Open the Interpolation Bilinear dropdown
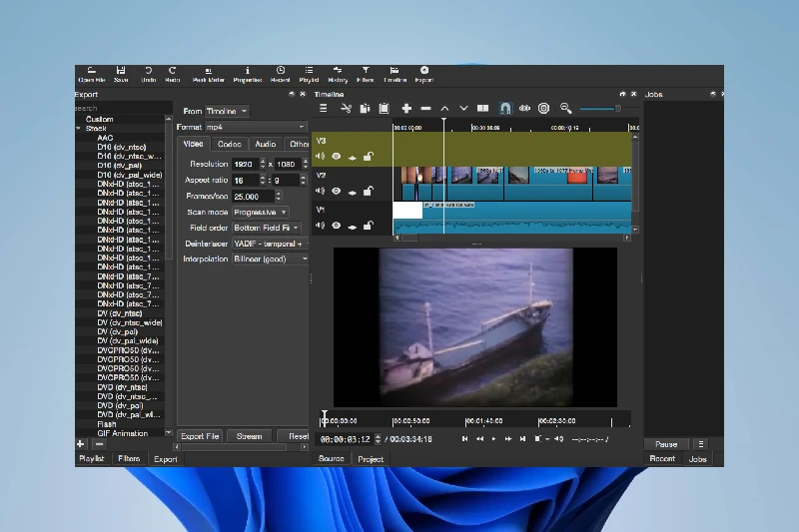This screenshot has height=532, width=799. (x=270, y=260)
